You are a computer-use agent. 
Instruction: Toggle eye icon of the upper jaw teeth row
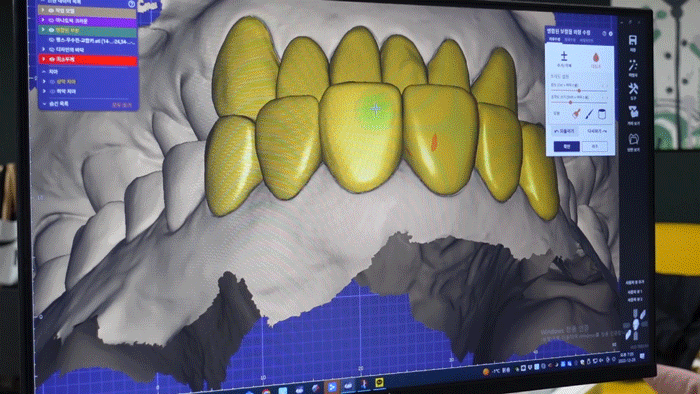click(52, 82)
